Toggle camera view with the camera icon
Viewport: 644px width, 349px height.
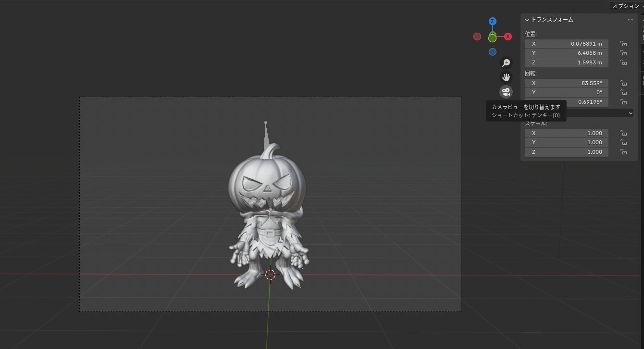click(506, 91)
